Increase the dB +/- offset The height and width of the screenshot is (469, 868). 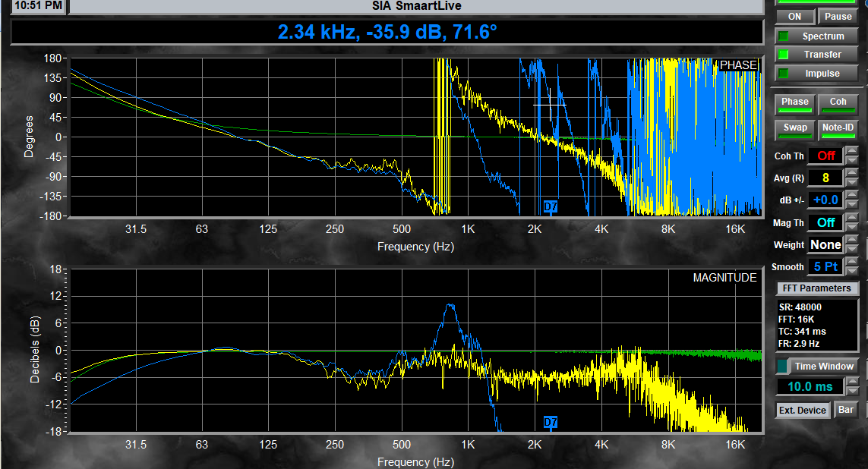852,195
